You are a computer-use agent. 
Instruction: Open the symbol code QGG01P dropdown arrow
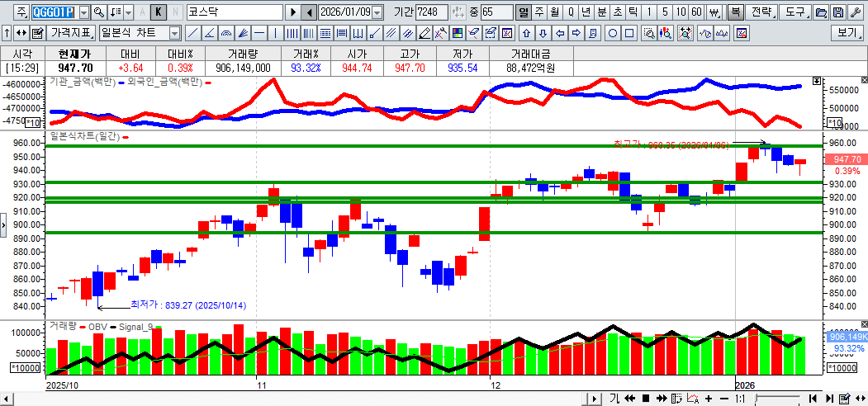click(83, 12)
